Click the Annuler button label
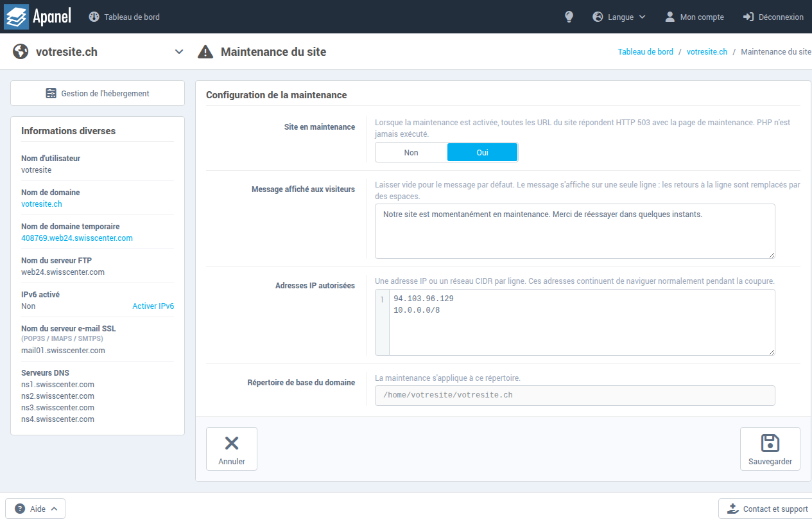 (x=232, y=462)
